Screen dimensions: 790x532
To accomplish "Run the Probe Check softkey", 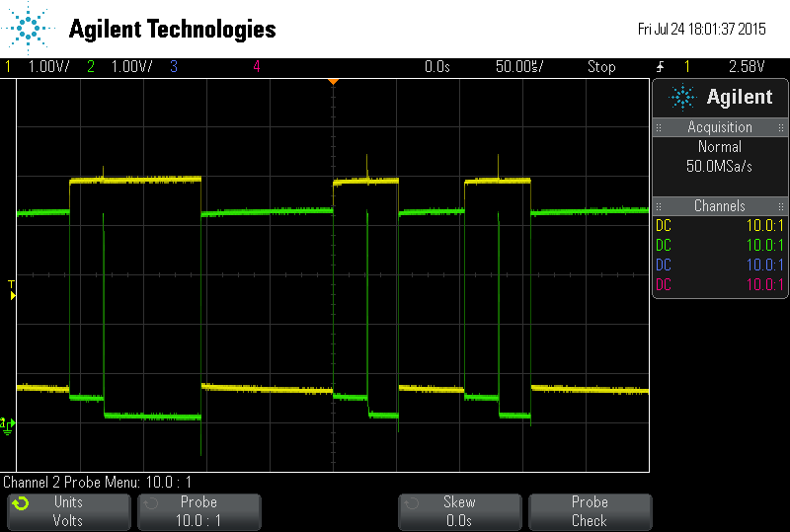I will click(590, 511).
